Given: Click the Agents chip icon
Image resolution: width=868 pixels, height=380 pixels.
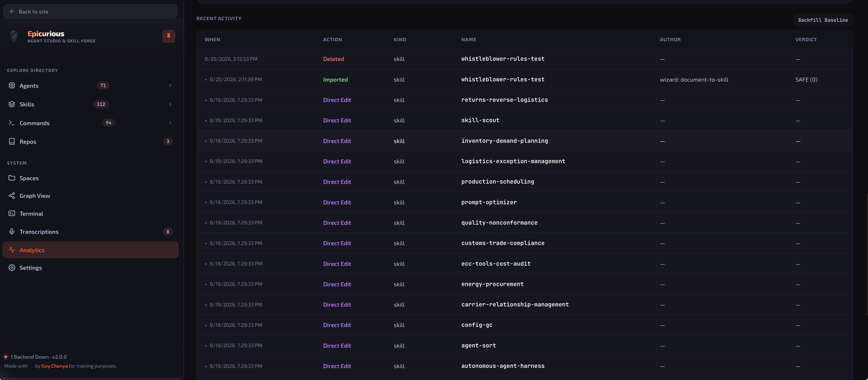Looking at the screenshot, I should pyautogui.click(x=12, y=85).
